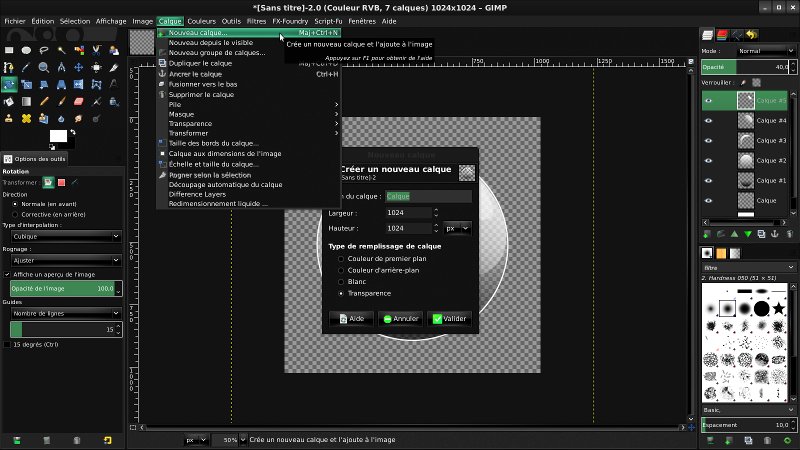Open the layer Mode 'Normal' dropdown
This screenshot has width=800, height=450.
pyautogui.click(x=765, y=51)
